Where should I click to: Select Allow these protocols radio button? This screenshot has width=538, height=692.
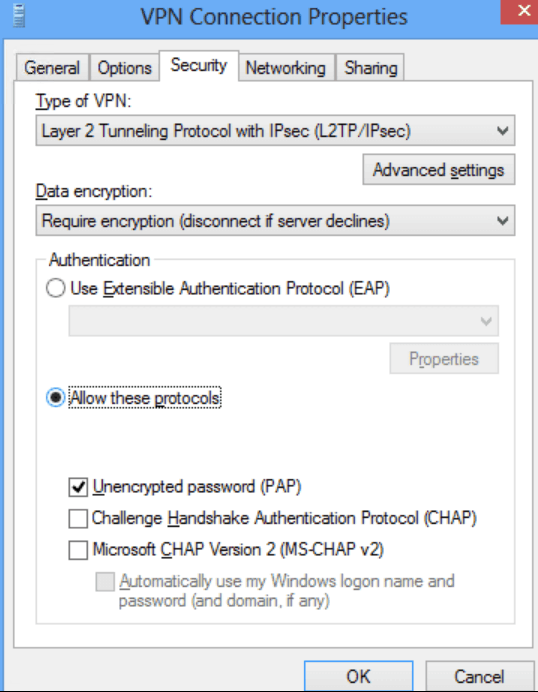point(56,398)
